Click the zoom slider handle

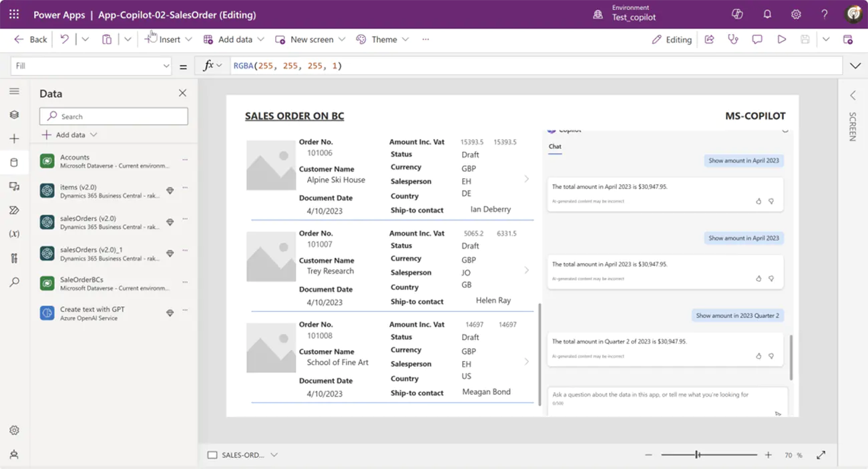pyautogui.click(x=697, y=455)
